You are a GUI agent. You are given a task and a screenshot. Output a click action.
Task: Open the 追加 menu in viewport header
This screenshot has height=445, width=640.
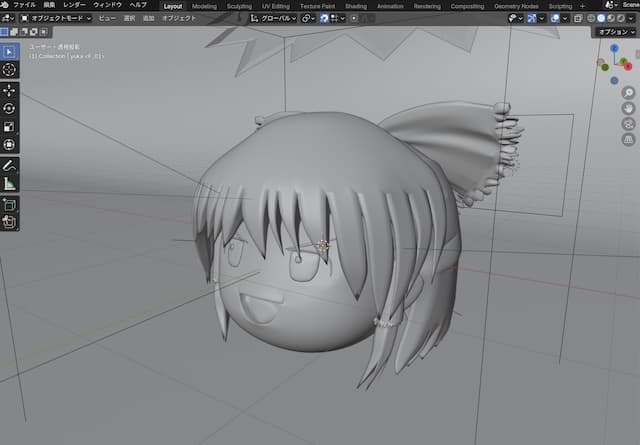(148, 18)
